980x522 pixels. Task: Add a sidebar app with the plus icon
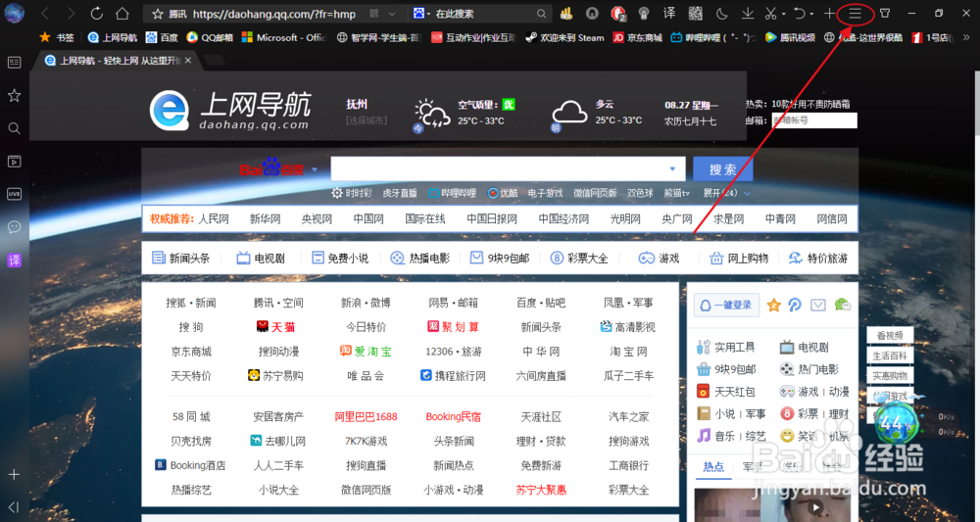point(14,475)
